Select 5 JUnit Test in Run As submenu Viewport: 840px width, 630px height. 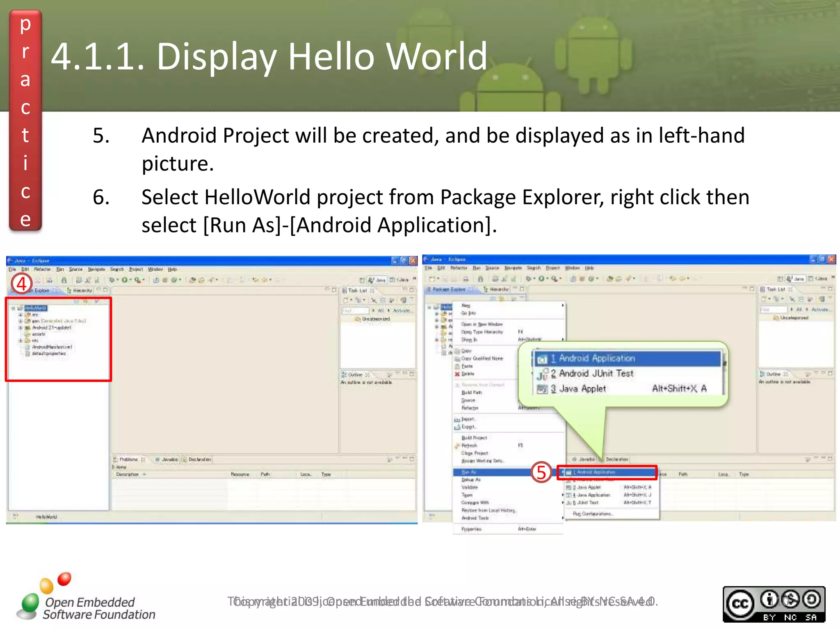612,503
